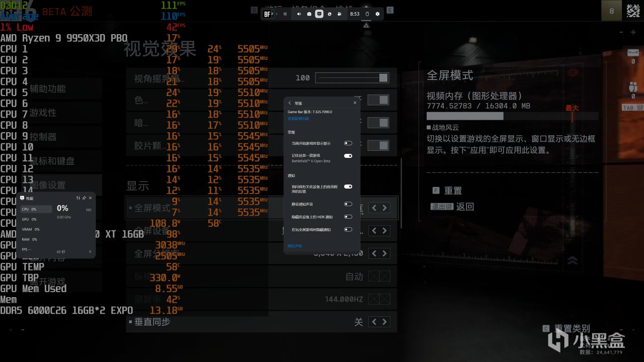Open the squad/friends icon on the right edge
Viewport: 644px width, 362px height.
[x=633, y=87]
